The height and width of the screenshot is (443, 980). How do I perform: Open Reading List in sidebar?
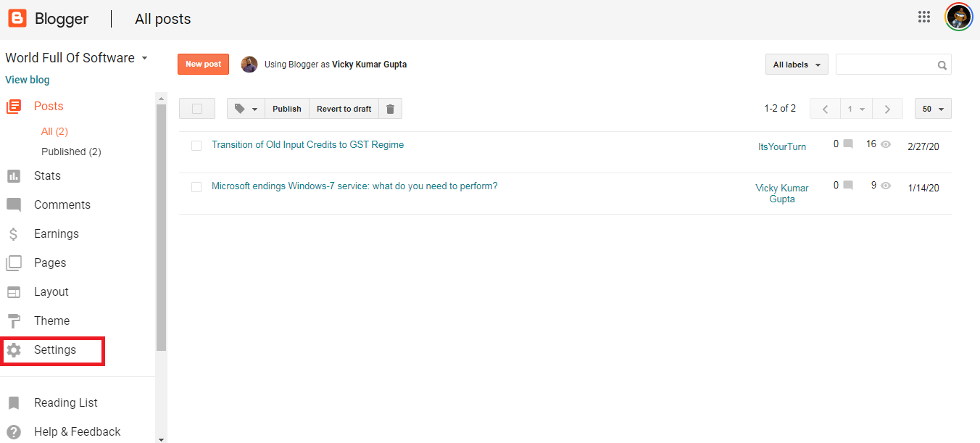[66, 403]
